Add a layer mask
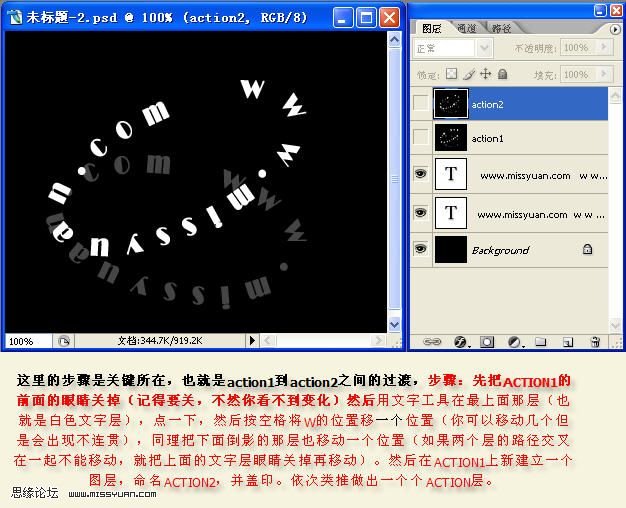 487,342
